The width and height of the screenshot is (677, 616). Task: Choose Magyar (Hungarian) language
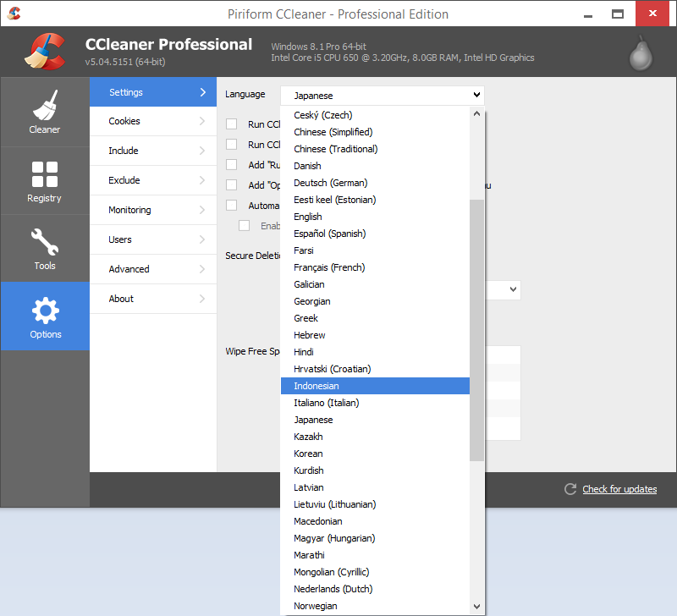click(375, 538)
